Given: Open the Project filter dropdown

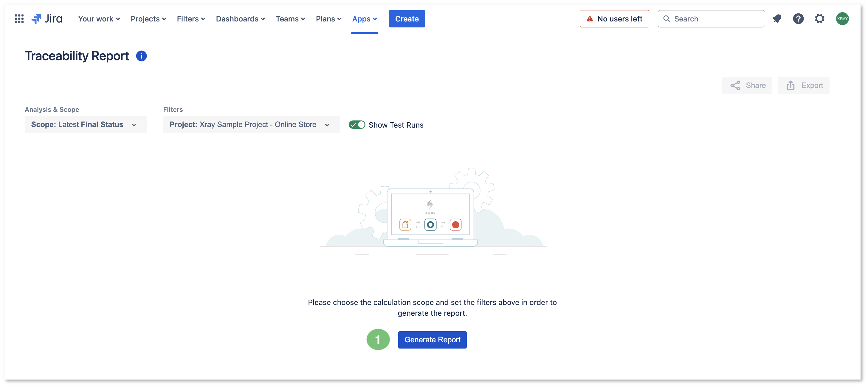Looking at the screenshot, I should [x=251, y=125].
